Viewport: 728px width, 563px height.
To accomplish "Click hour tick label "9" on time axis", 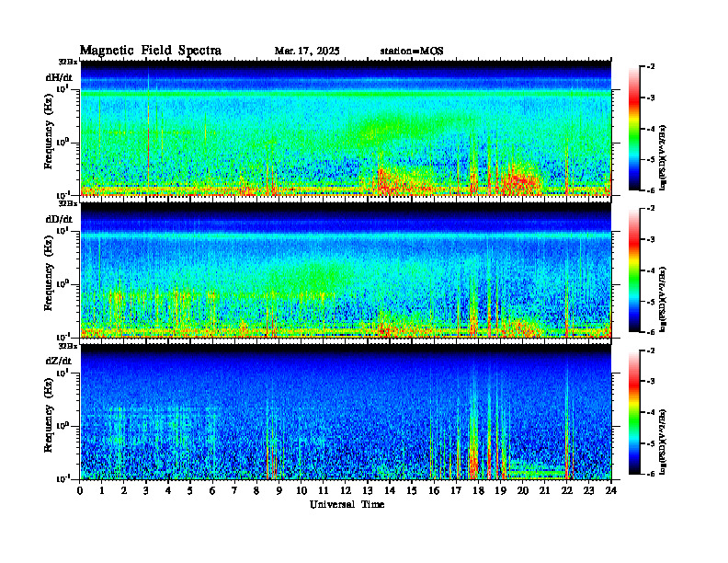I will [279, 490].
